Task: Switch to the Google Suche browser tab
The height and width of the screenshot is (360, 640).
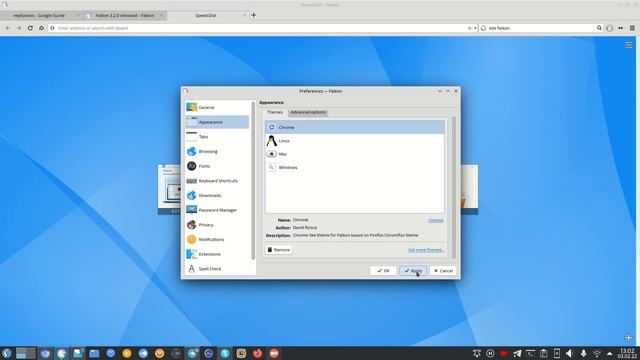Action: point(42,16)
